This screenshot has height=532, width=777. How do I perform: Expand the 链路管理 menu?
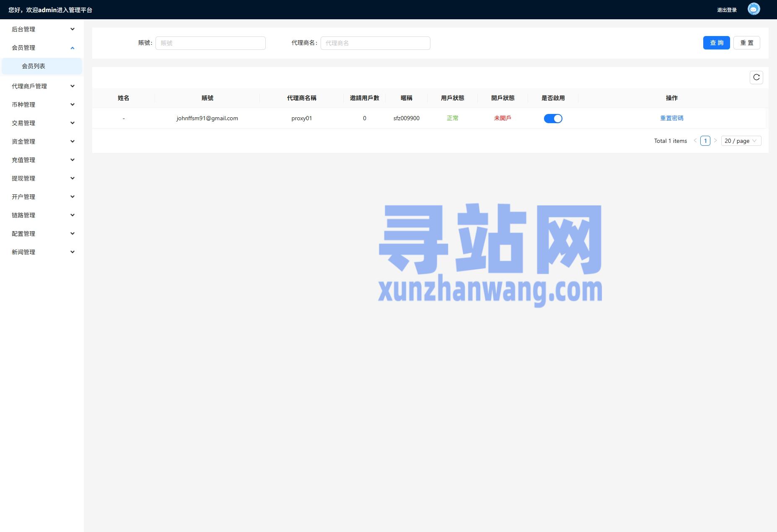pos(42,215)
